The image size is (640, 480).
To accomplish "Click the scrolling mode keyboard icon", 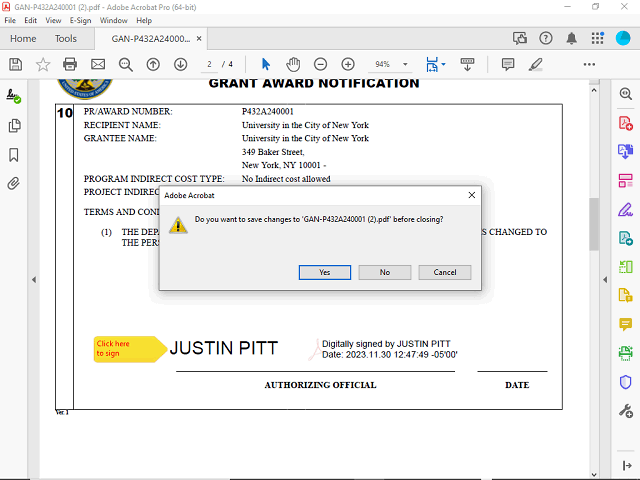I will 467,64.
